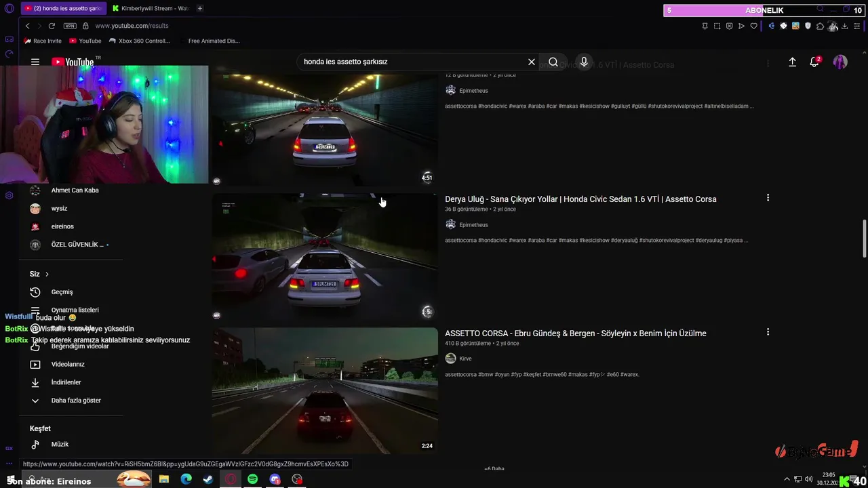
Task: Open Geçmiş watch history
Action: pyautogui.click(x=62, y=292)
